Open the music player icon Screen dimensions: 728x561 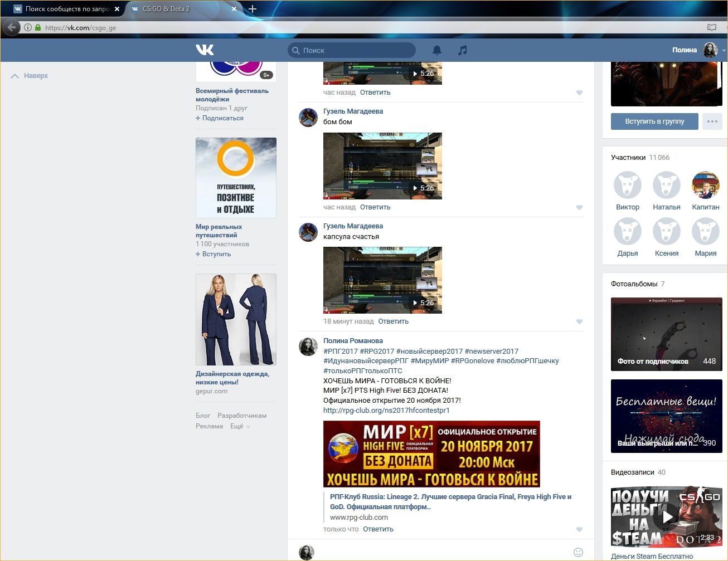coord(462,50)
